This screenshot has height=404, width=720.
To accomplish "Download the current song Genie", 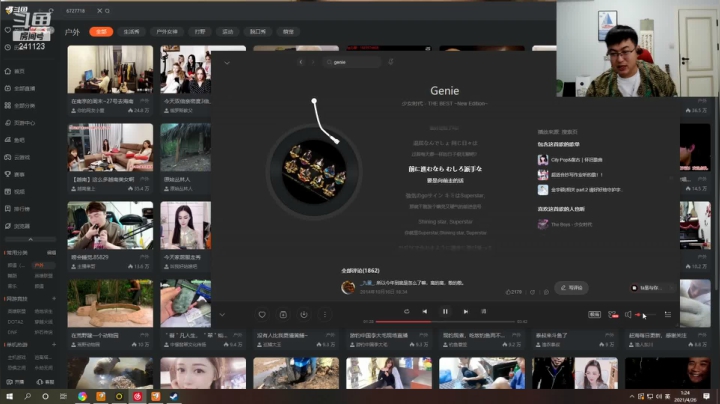I will tap(304, 314).
